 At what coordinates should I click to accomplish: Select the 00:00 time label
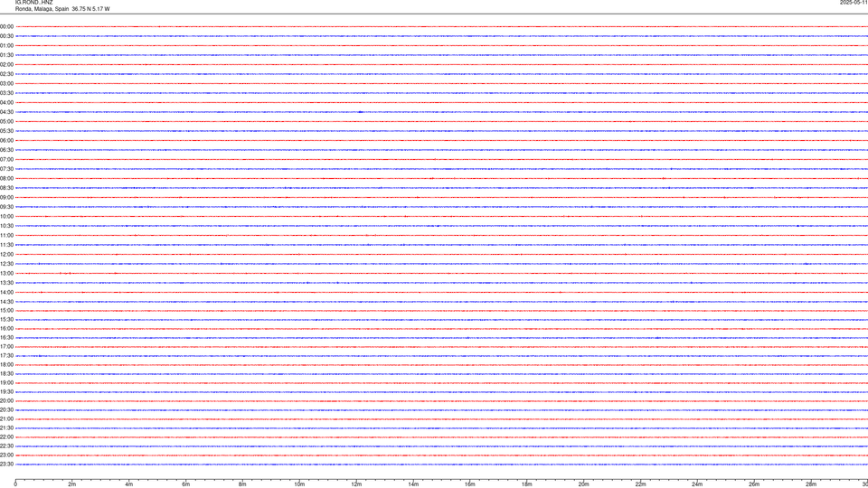coord(6,26)
